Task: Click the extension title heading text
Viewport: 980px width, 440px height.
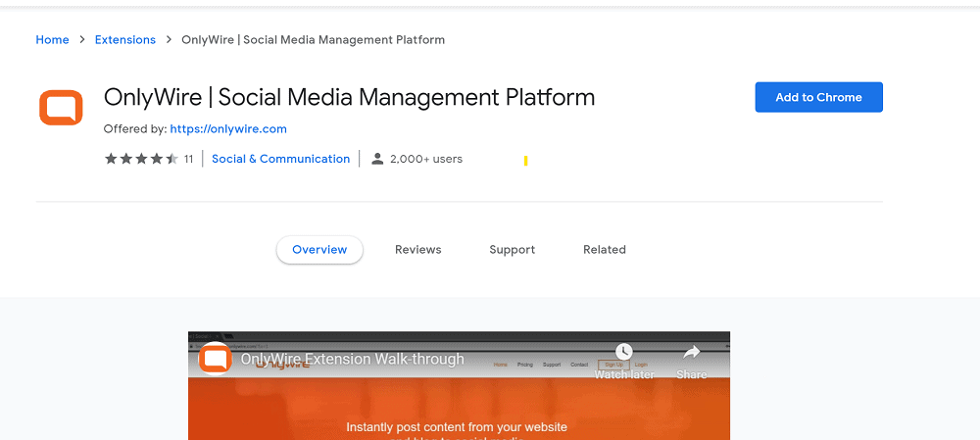Action: click(x=350, y=97)
